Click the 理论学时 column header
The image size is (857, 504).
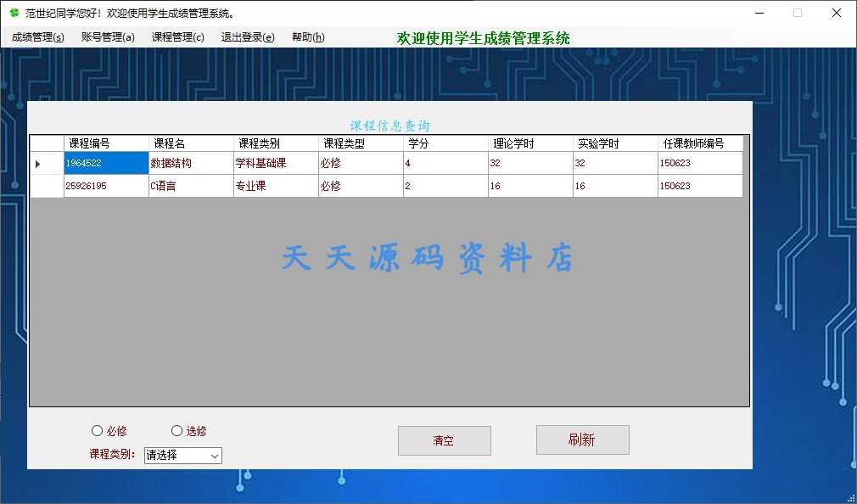click(x=530, y=143)
